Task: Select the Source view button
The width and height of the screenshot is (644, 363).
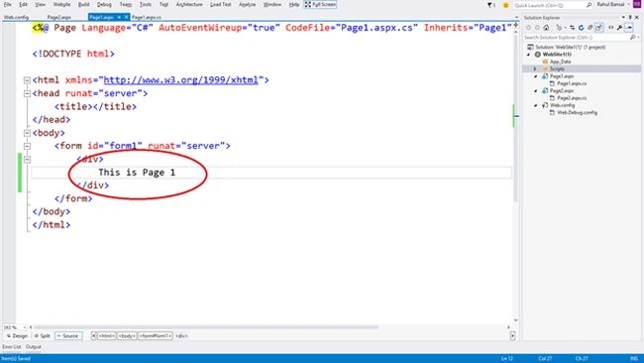Action: (68, 336)
